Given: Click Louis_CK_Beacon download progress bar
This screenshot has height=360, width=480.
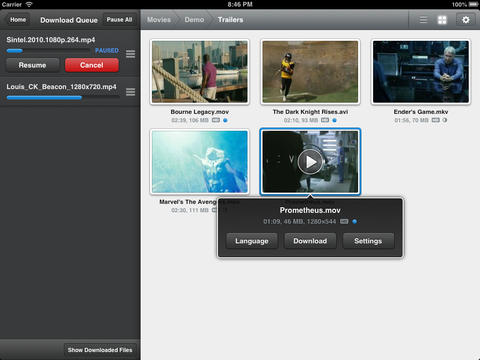Looking at the screenshot, I should click(63, 98).
